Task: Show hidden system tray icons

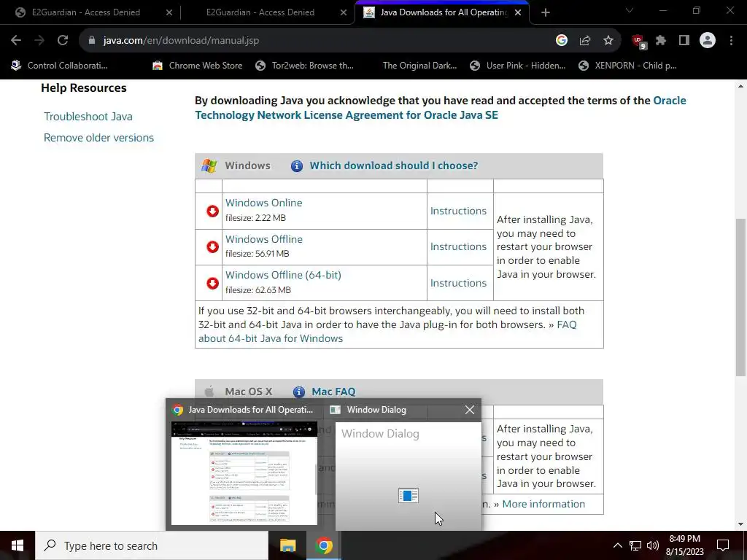Action: click(x=617, y=545)
